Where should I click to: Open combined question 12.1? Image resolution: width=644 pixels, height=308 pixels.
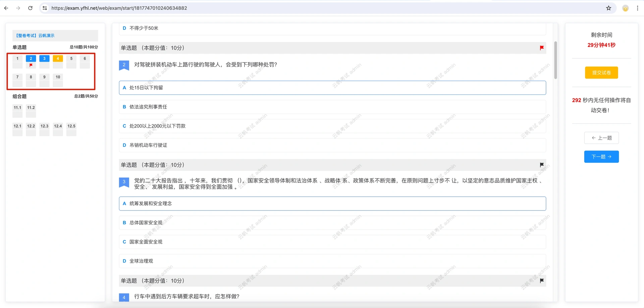[x=17, y=129]
